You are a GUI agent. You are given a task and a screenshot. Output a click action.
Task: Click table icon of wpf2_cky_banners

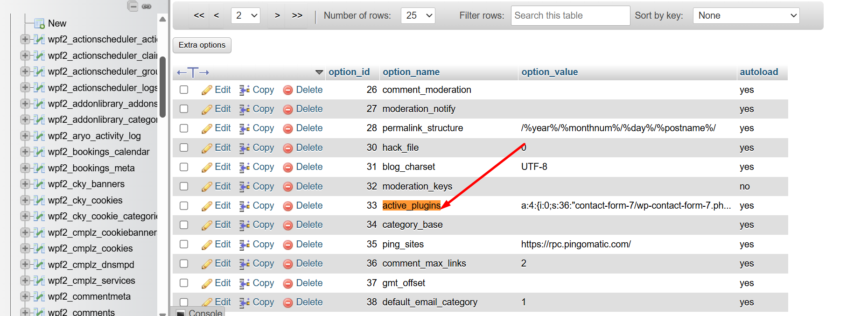(x=39, y=184)
